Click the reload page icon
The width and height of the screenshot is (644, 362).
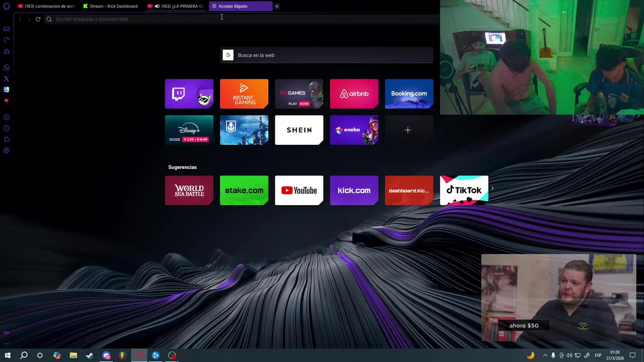pos(38,19)
